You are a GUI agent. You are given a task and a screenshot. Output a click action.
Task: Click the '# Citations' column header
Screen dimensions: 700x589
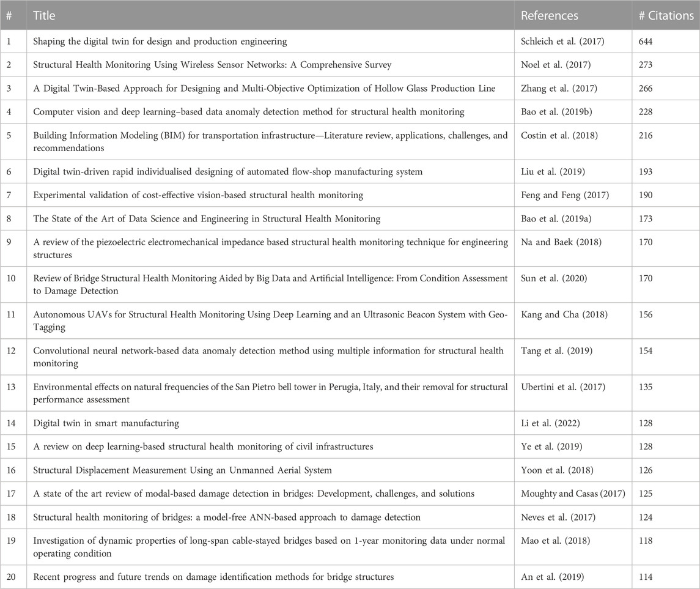666,16
